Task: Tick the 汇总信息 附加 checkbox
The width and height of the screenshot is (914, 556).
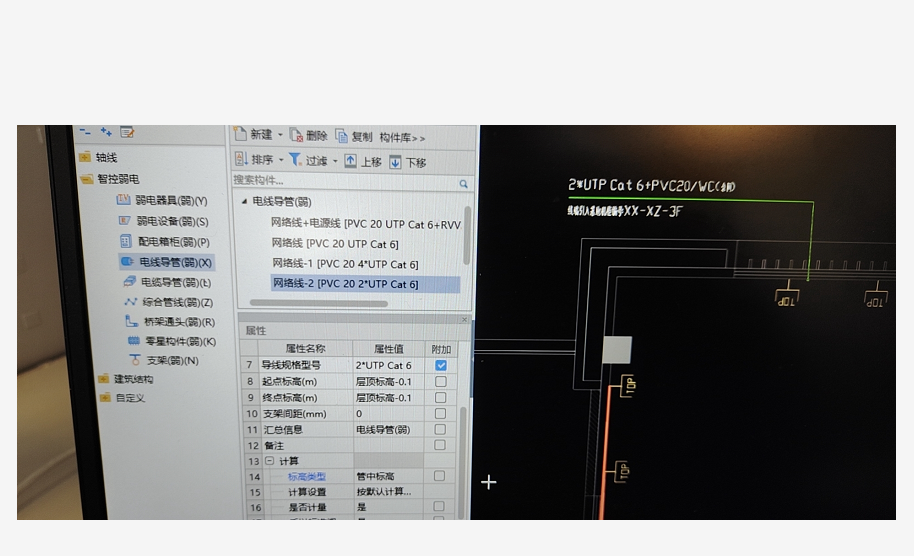Action: point(441,430)
